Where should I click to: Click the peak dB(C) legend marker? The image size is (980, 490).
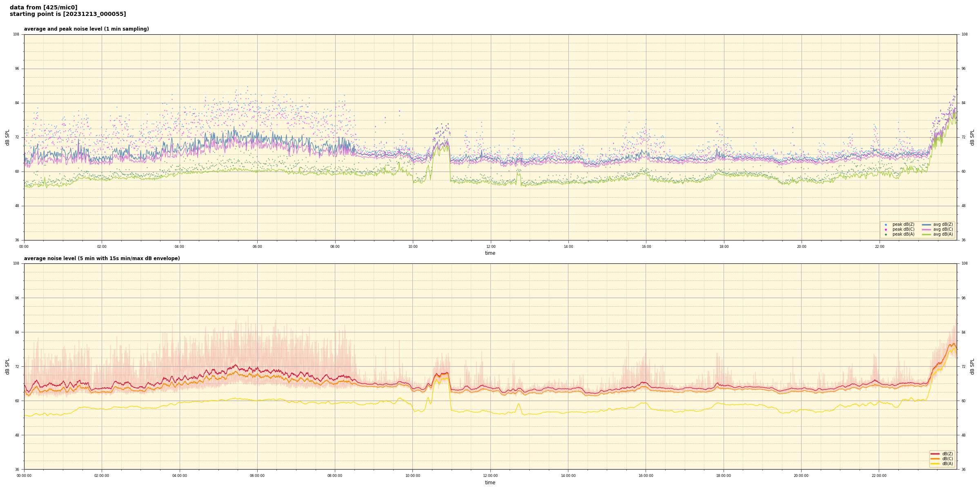[886, 229]
